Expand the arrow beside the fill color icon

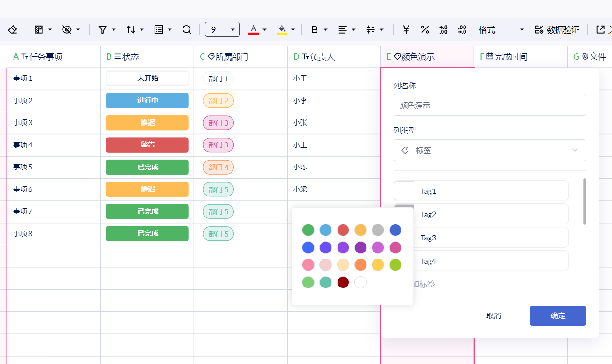point(293,29)
